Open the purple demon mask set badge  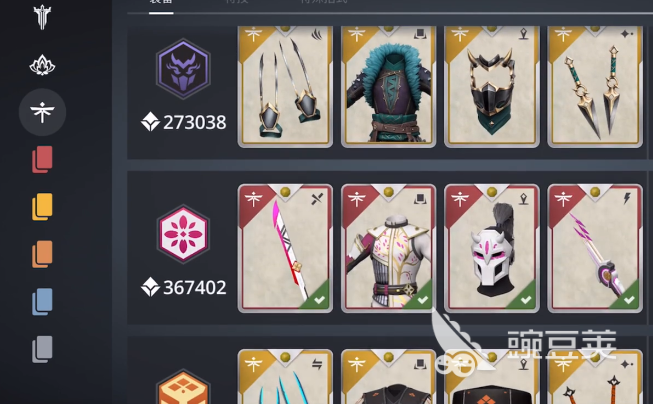(x=183, y=69)
